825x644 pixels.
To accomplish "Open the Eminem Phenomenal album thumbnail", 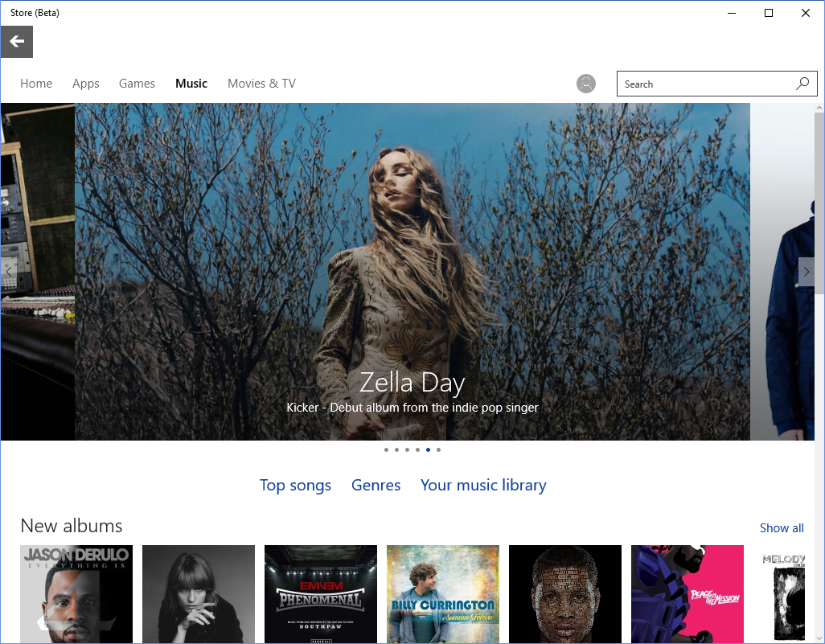I will tap(320, 594).
